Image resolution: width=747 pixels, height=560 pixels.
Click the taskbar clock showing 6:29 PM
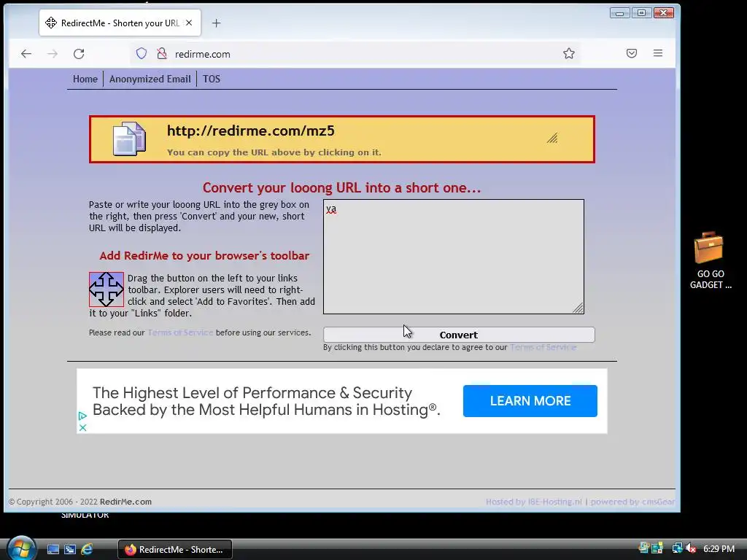click(719, 549)
